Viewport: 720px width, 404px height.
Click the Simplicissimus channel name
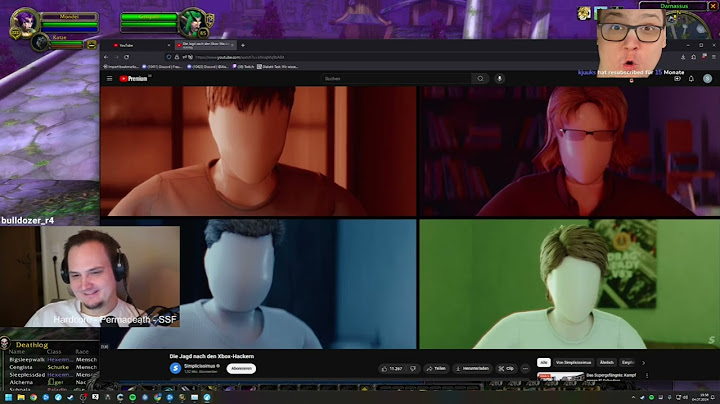[x=202, y=366]
